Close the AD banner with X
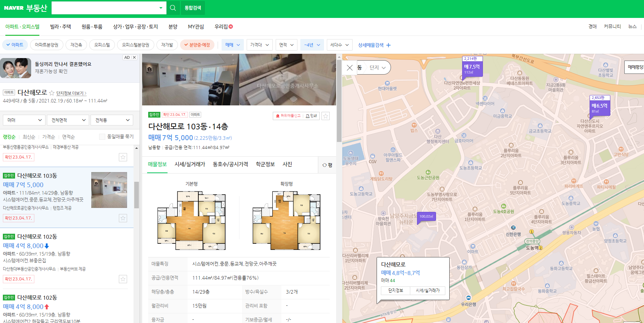Screen dimensions: 644x323 (134, 57)
